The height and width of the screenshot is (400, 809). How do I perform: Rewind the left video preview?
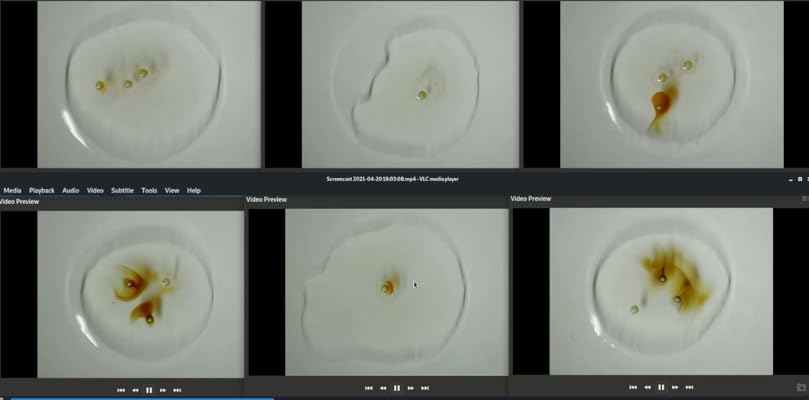tap(135, 390)
